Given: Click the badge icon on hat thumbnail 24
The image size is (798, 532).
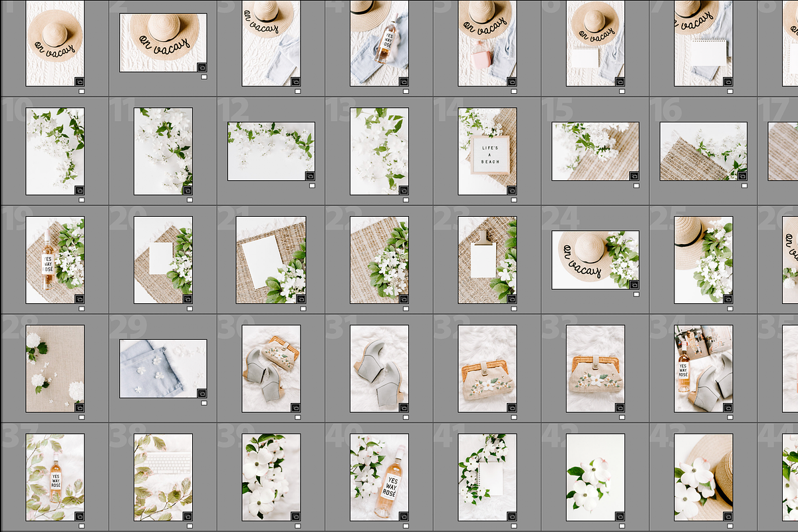Looking at the screenshot, I should [634, 284].
